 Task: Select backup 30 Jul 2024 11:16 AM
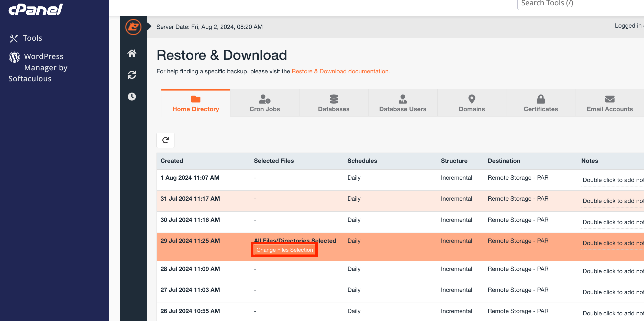[400, 222]
